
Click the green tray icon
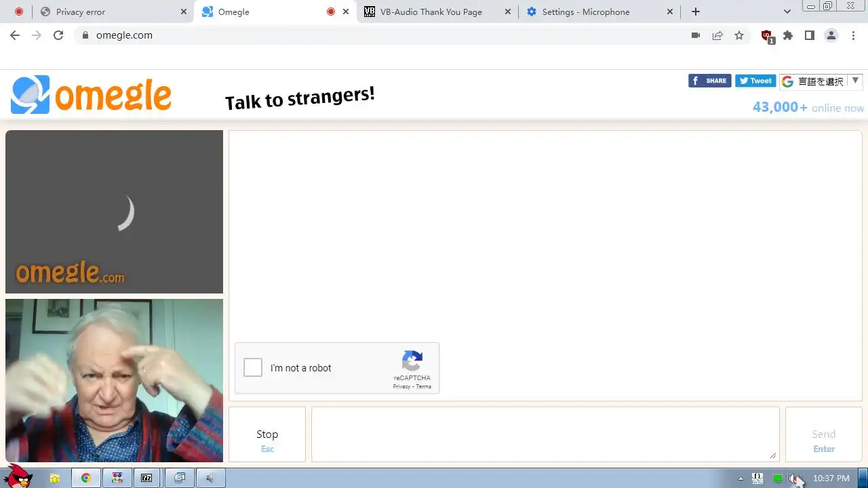click(x=777, y=479)
